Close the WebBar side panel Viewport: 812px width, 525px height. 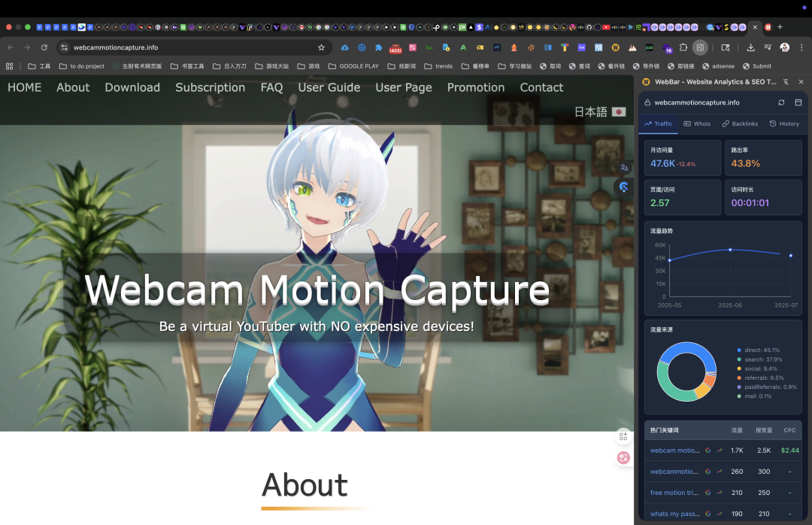pyautogui.click(x=801, y=82)
